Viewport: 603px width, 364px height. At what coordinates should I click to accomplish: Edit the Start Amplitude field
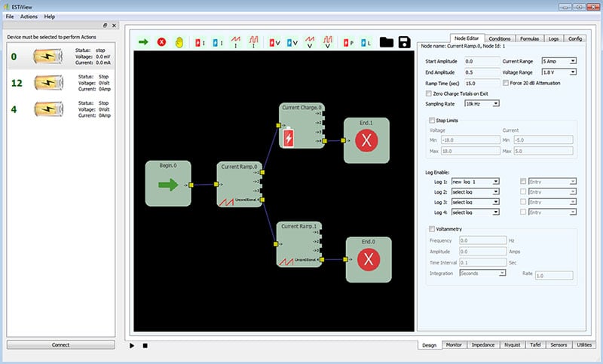(482, 61)
